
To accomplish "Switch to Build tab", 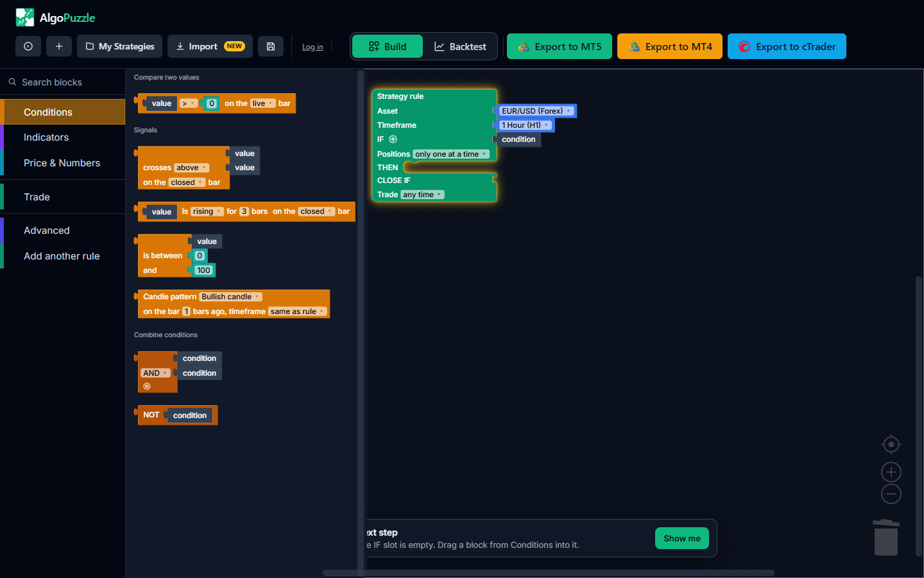I will [388, 46].
